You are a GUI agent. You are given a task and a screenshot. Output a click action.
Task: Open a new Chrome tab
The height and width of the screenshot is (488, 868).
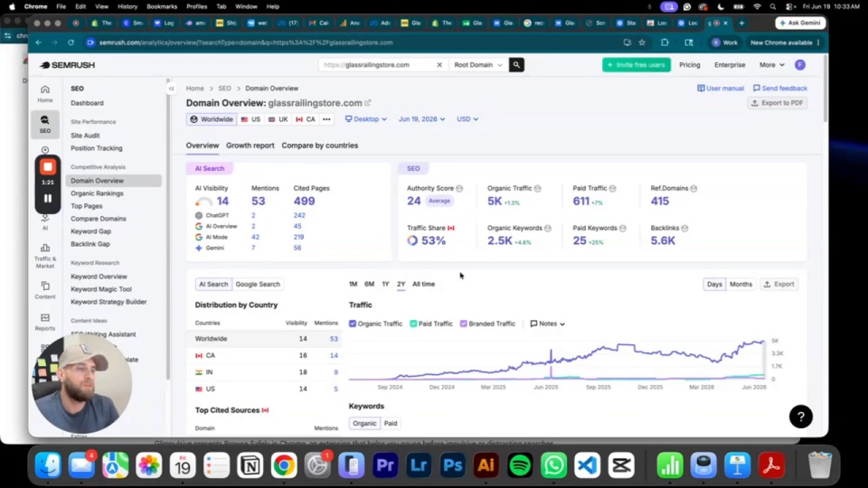741,23
